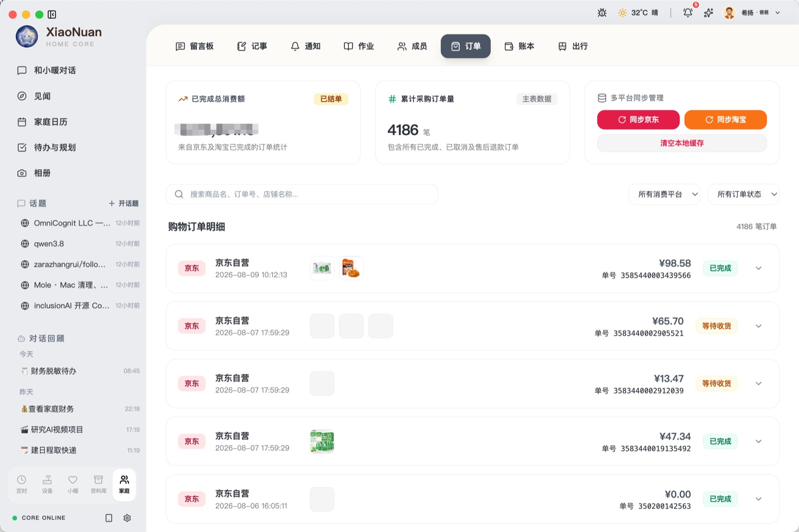The height and width of the screenshot is (532, 799).
Task: Click 京东 tag on the ¥0.00 order
Action: point(192,499)
